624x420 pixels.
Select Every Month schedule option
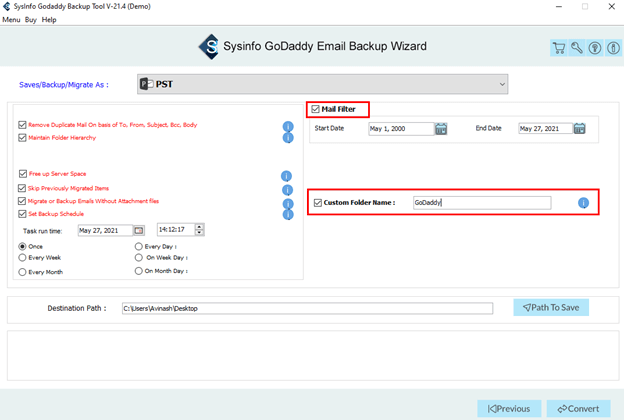coord(22,272)
